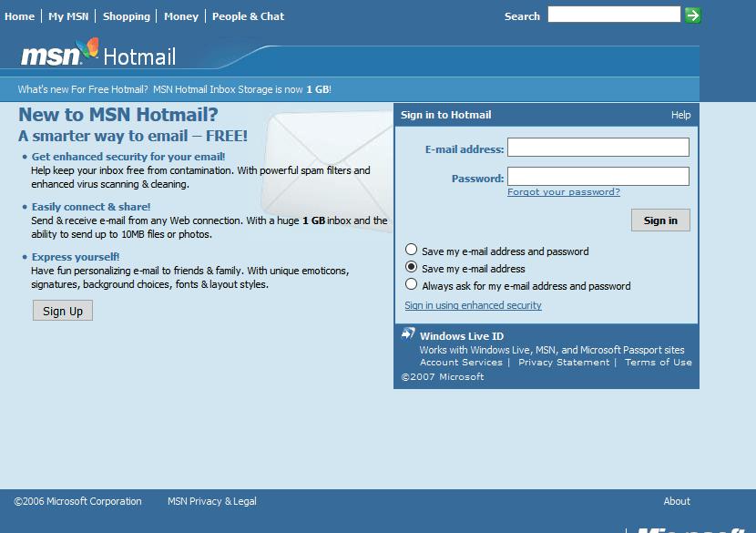Viewport: 756px width, 533px height.
Task: Go to Shopping in top navigation
Action: coord(127,16)
